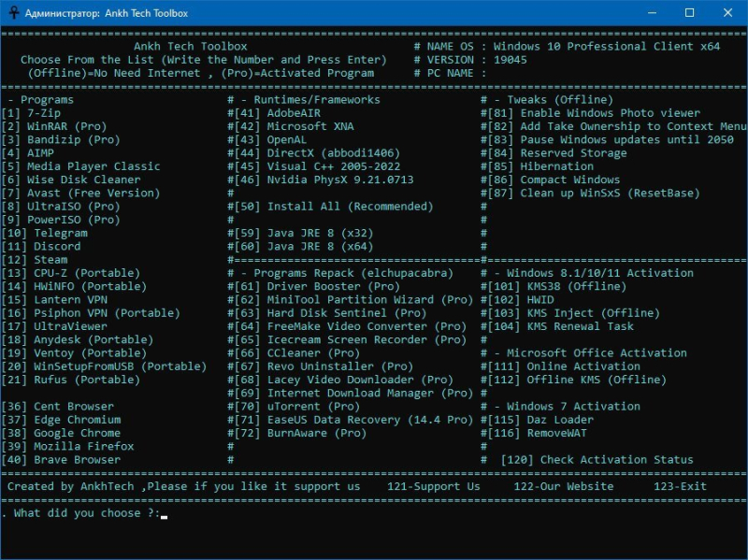748x560 pixels.
Task: Pick the "[12] Steam" line
Action: pos(35,260)
